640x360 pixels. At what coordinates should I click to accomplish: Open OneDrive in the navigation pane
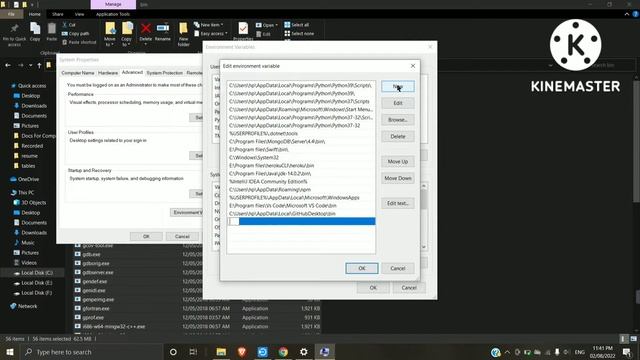28,179
